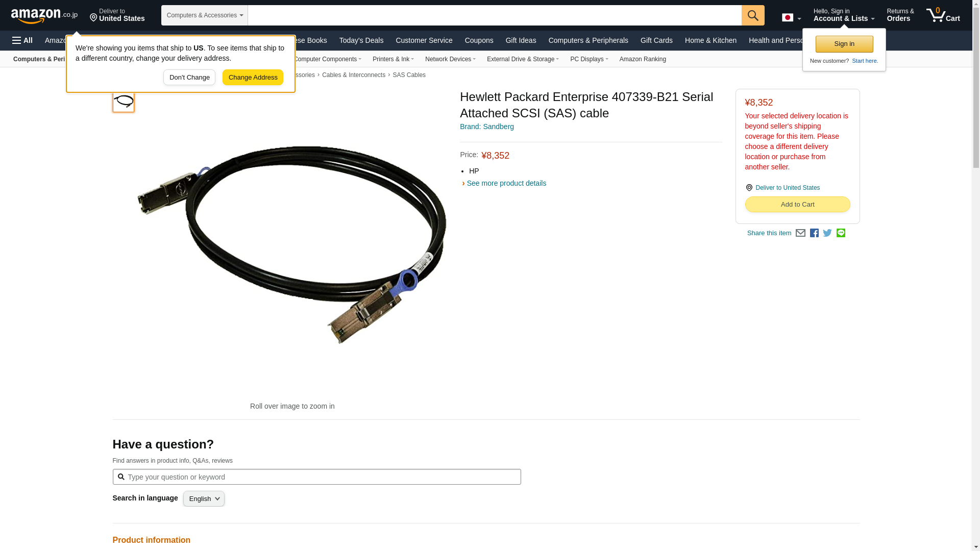Share item on Facebook icon
980x551 pixels.
814,233
